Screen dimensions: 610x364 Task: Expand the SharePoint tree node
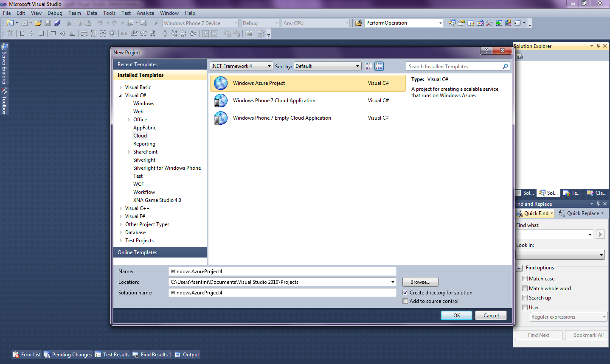tap(129, 152)
